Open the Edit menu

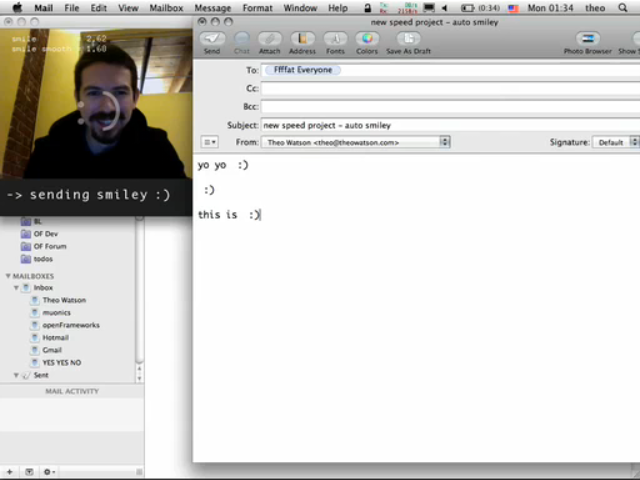coord(98,8)
